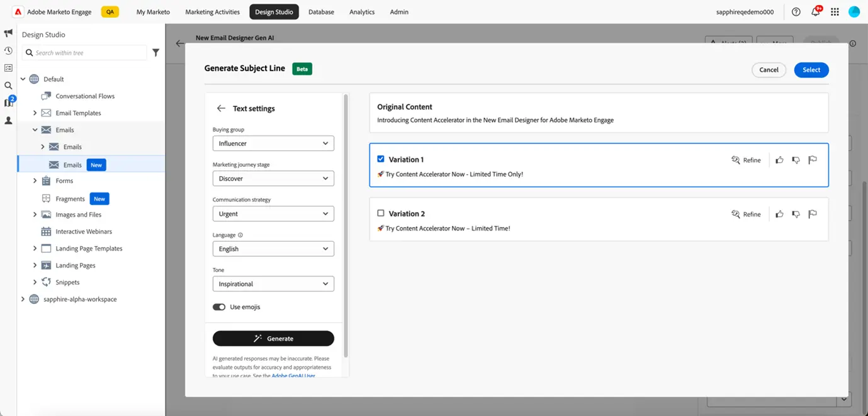This screenshot has width=868, height=416.
Task: Open the Tone dropdown
Action: pyautogui.click(x=273, y=284)
